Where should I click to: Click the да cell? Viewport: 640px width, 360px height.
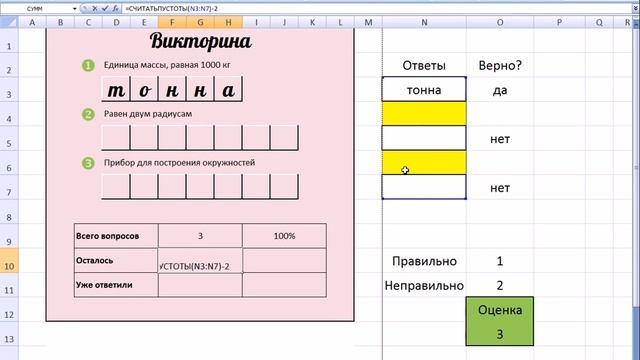500,90
